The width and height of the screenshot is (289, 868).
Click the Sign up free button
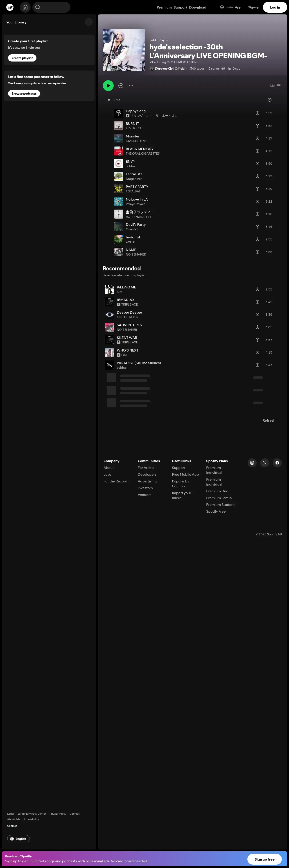coord(264,859)
